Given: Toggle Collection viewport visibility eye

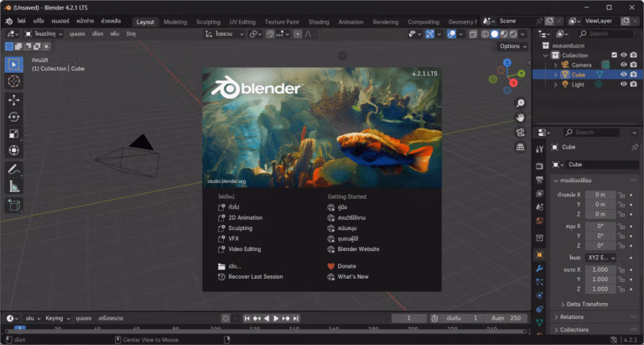Looking at the screenshot, I should [624, 55].
